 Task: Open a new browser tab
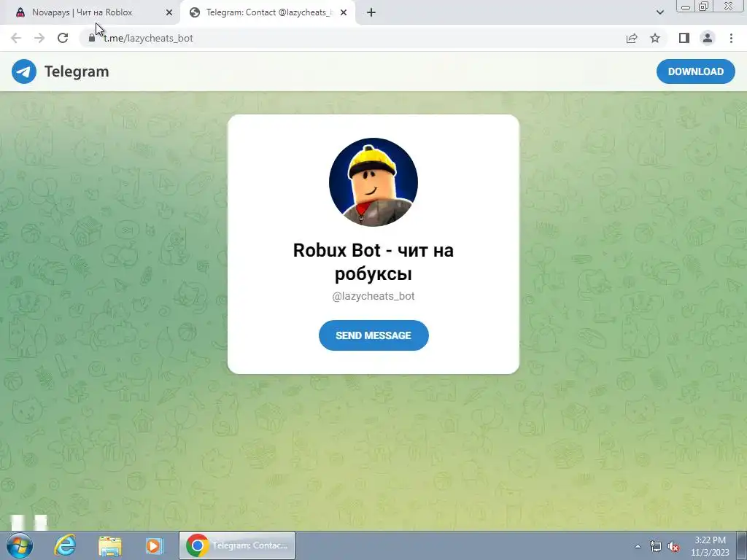click(371, 12)
